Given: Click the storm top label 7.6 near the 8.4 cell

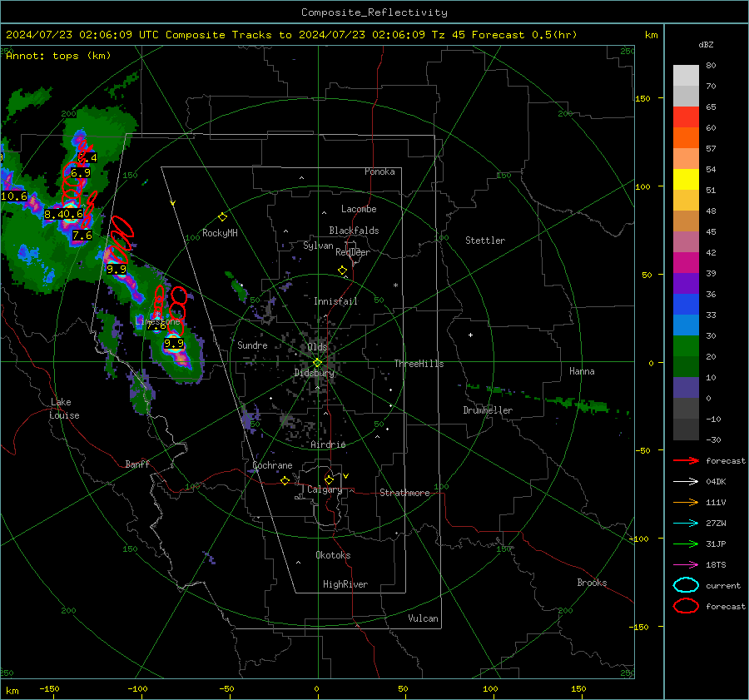Looking at the screenshot, I should point(82,235).
